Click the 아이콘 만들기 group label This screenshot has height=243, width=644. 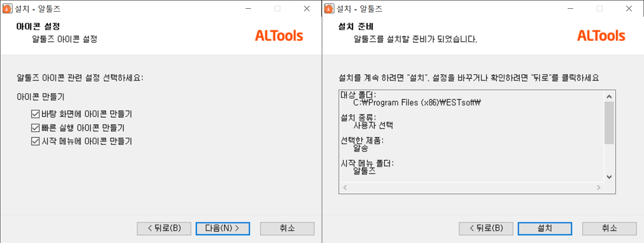click(41, 97)
